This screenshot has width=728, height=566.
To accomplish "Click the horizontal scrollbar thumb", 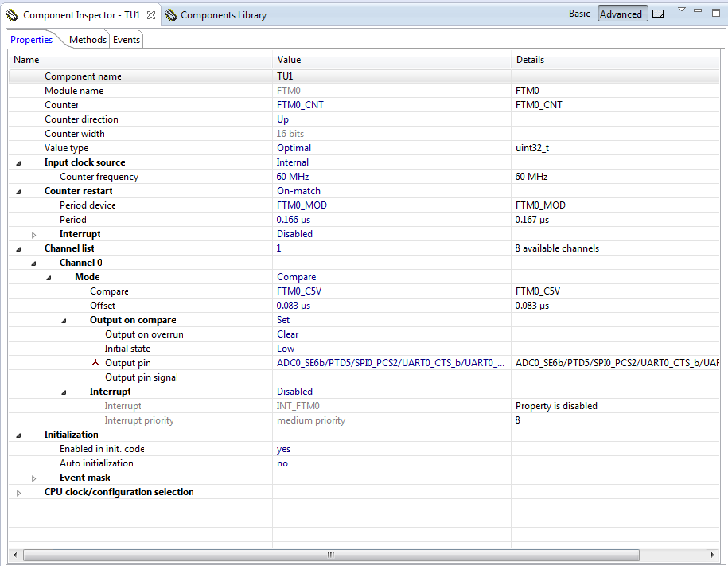I will coord(331,555).
